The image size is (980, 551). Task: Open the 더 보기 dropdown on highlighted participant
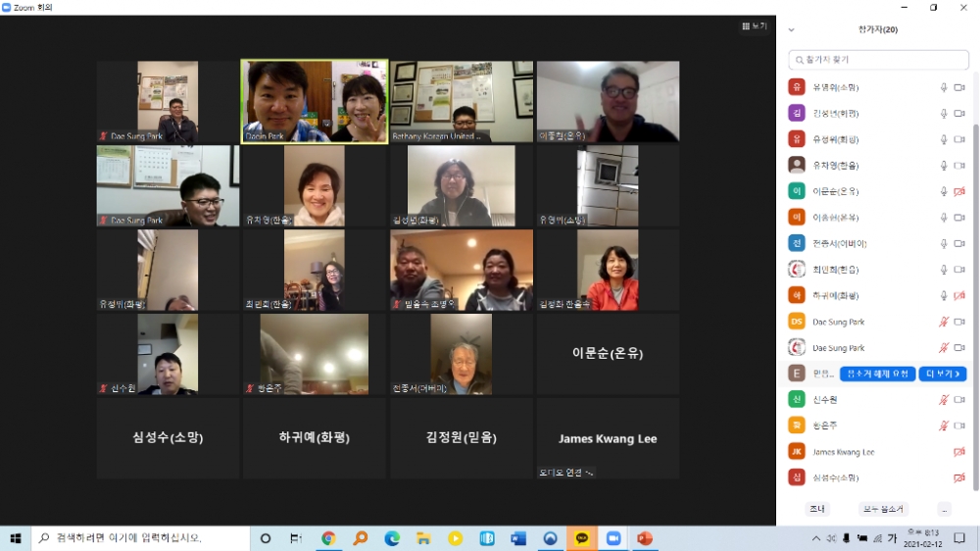point(943,374)
